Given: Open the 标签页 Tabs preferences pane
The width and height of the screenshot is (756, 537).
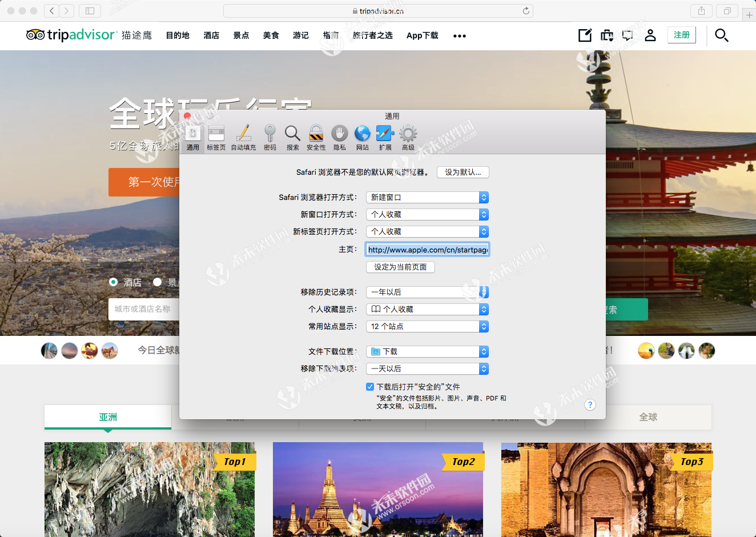Looking at the screenshot, I should point(216,138).
